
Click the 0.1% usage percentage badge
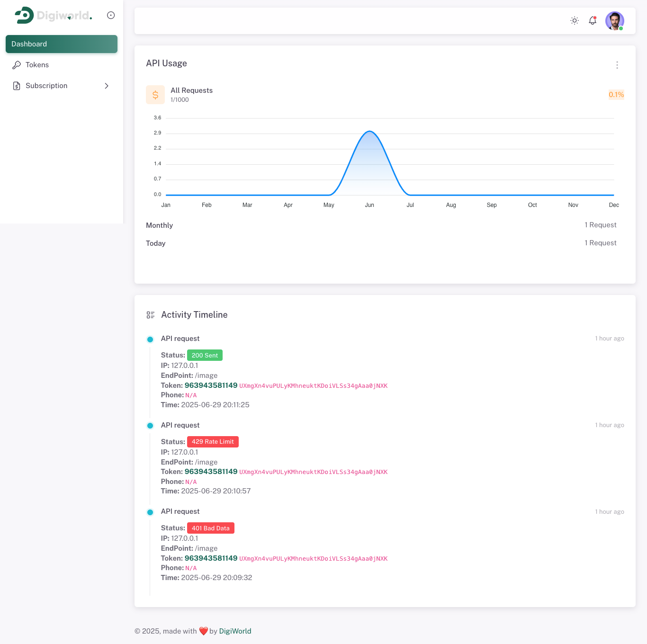click(x=616, y=94)
